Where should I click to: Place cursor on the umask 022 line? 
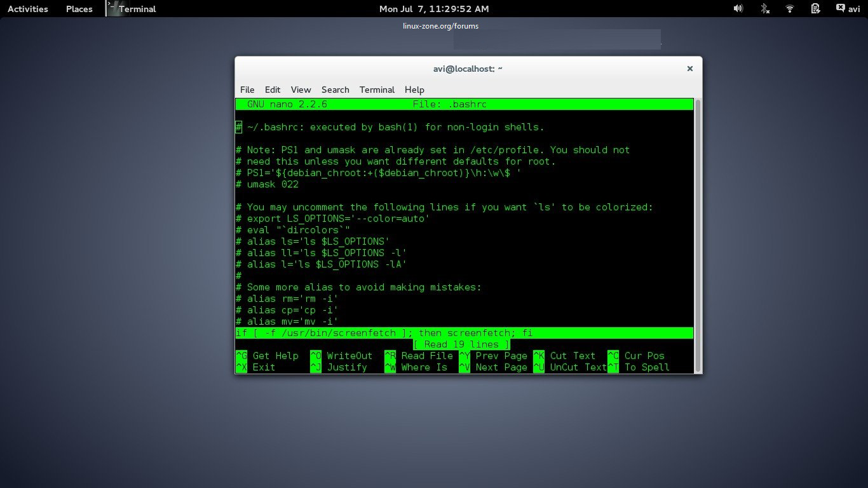click(273, 184)
